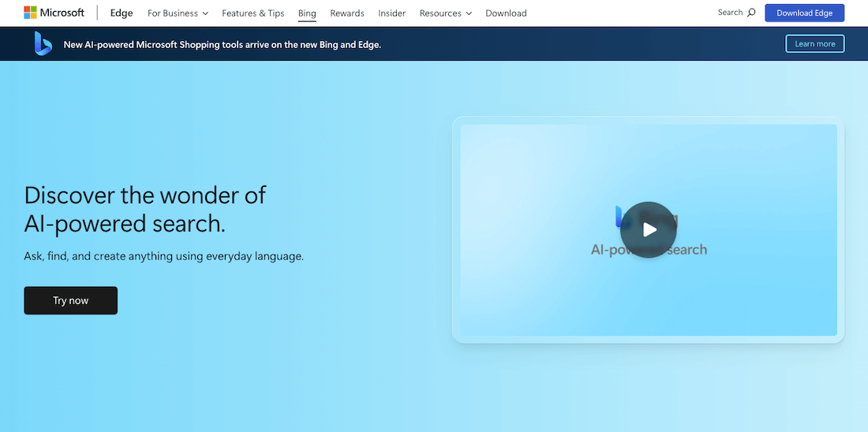Click the Microsoft Shopping tools banner text
Screen dimensions: 868x432
tap(223, 45)
